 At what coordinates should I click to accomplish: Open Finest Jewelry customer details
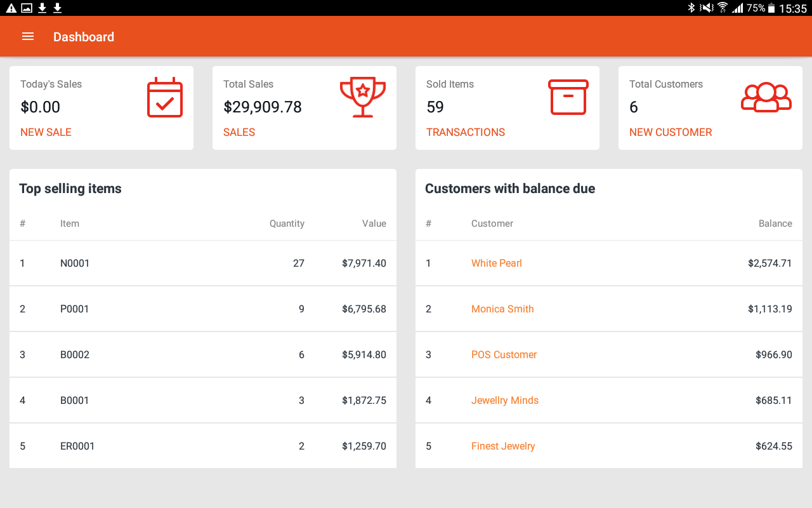point(503,446)
